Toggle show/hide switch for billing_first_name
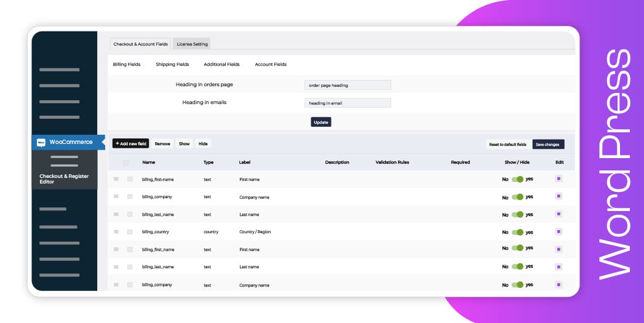This screenshot has width=644, height=323. 517,248
